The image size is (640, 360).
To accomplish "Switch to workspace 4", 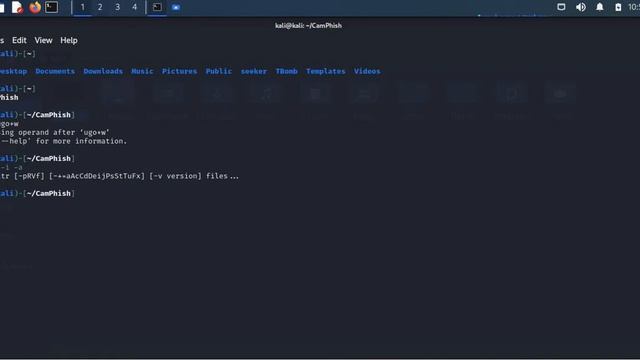I will (x=135, y=7).
